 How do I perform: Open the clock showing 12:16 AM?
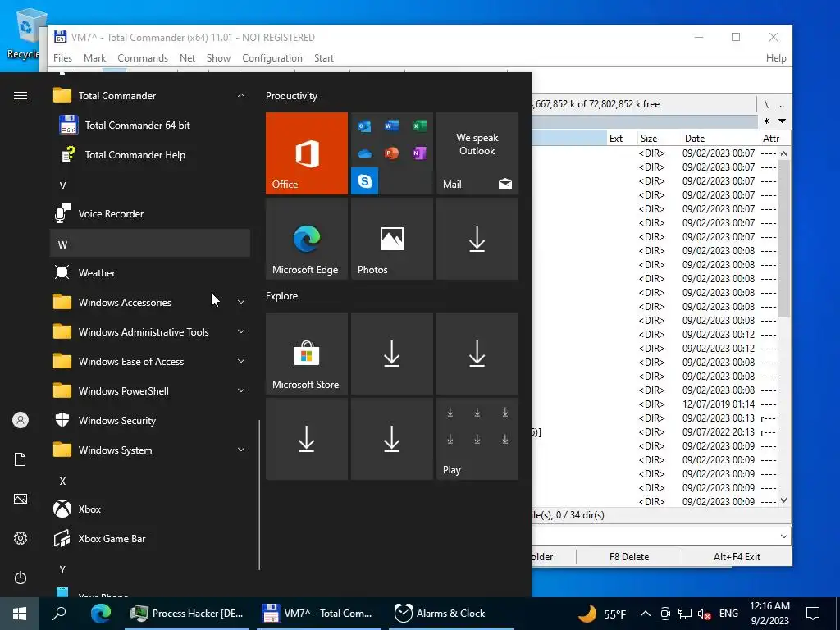(769, 614)
